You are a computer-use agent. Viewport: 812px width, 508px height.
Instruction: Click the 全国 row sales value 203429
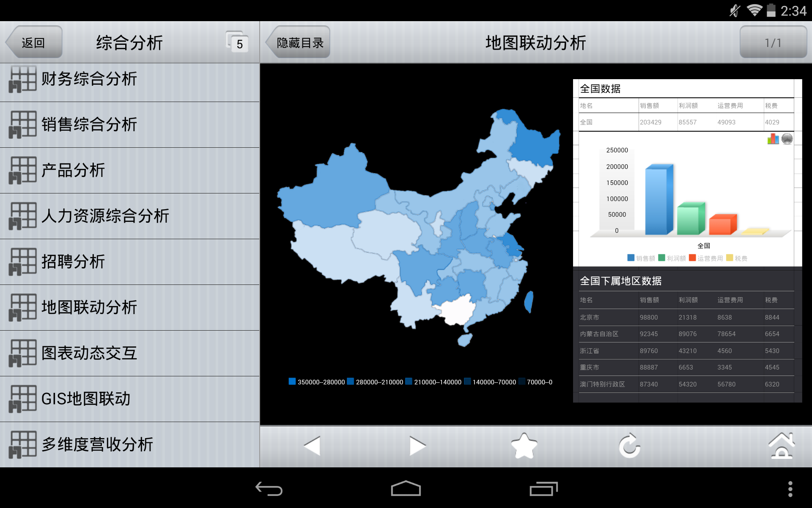650,122
